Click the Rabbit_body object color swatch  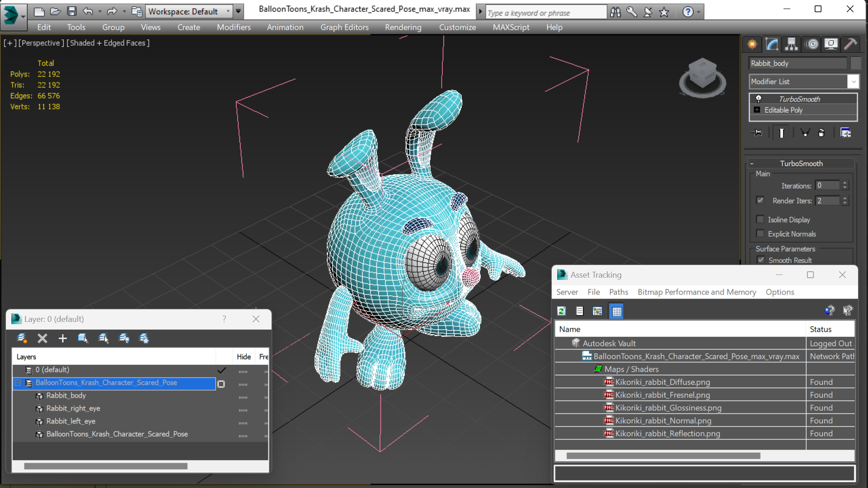pos(855,63)
